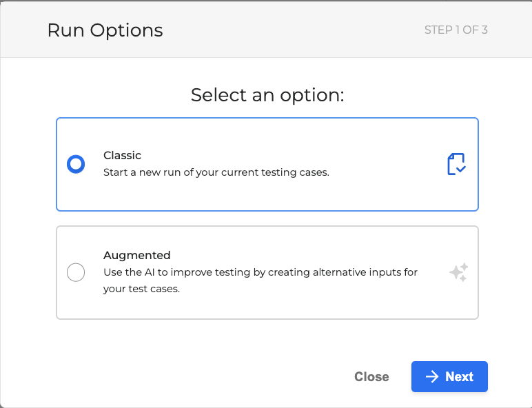Click the Classic clipboard checkmark icon

[456, 164]
